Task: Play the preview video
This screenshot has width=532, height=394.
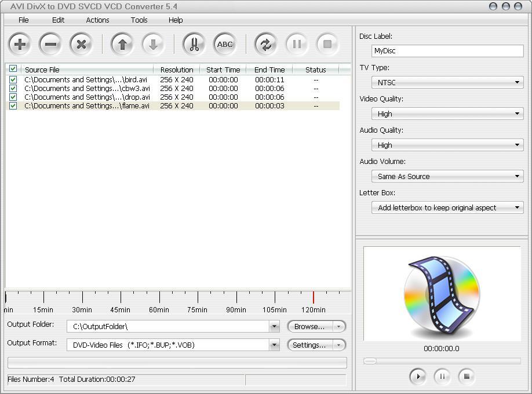Action: click(x=418, y=377)
